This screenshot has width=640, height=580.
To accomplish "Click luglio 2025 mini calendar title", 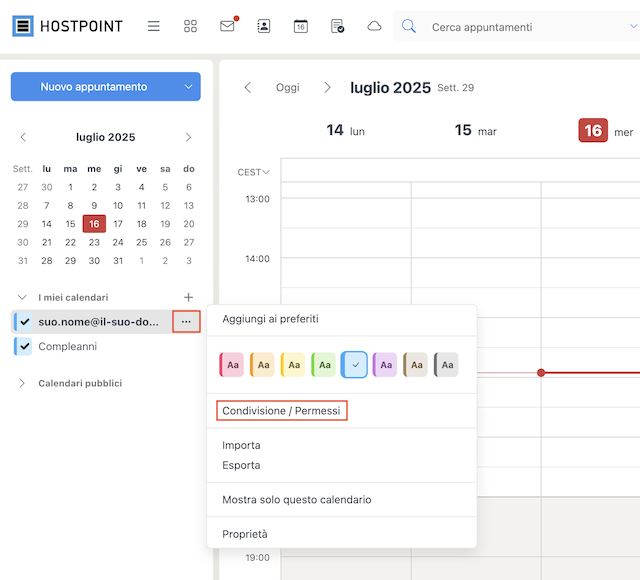I will pos(105,137).
